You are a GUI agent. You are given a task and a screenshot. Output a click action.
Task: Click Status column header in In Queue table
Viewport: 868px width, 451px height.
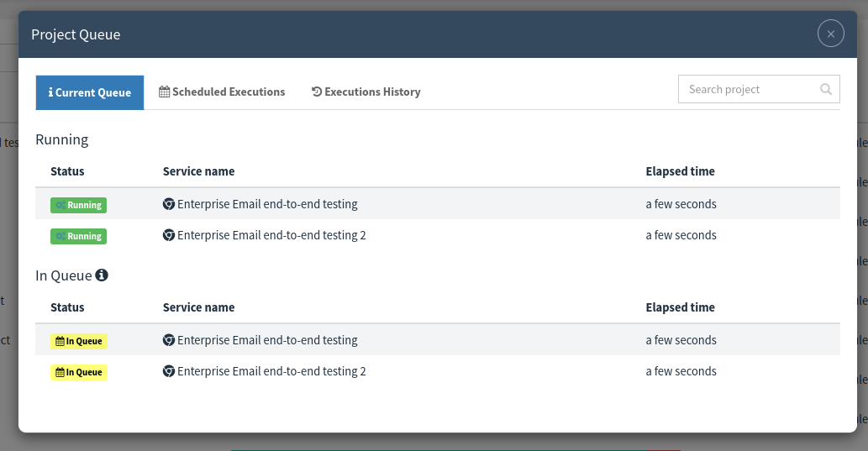[x=67, y=307]
